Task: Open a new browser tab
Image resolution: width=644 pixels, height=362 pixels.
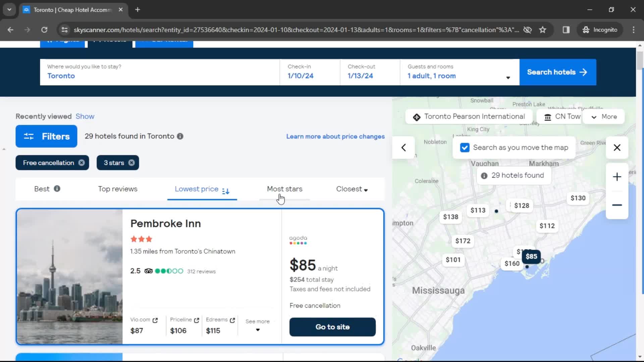Action: [138, 10]
